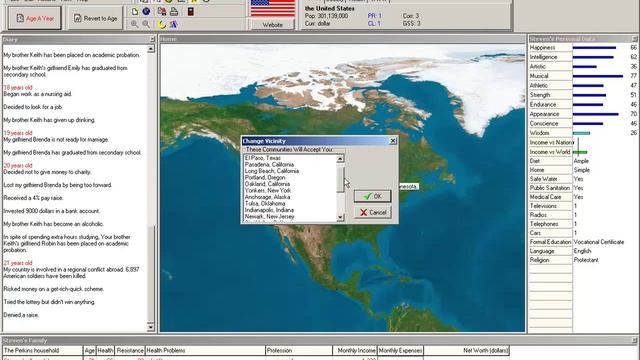
Task: Click the Income vs World label
Action: pyautogui.click(x=550, y=152)
